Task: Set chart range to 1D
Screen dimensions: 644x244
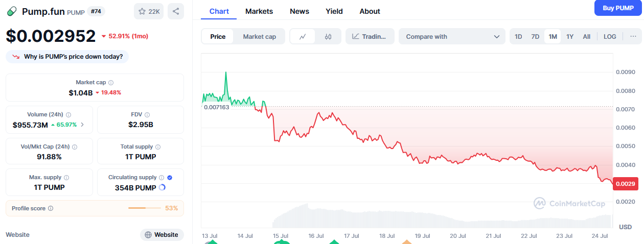Action: (x=518, y=36)
